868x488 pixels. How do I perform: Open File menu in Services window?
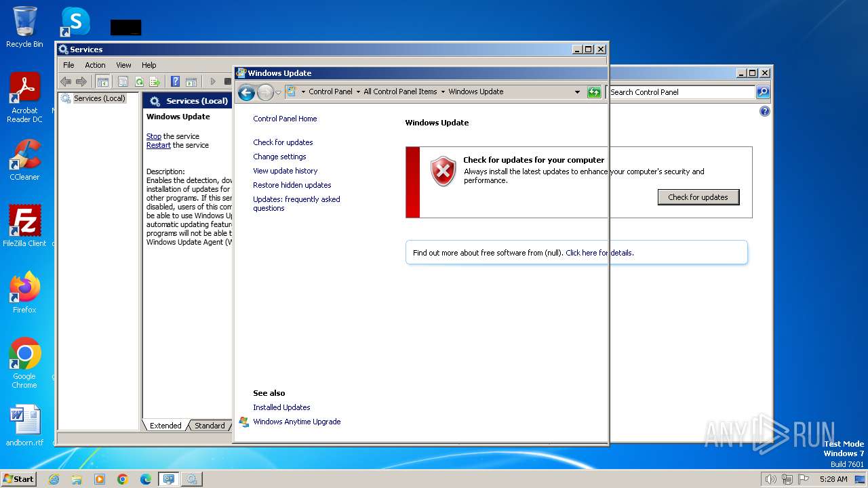pos(68,65)
